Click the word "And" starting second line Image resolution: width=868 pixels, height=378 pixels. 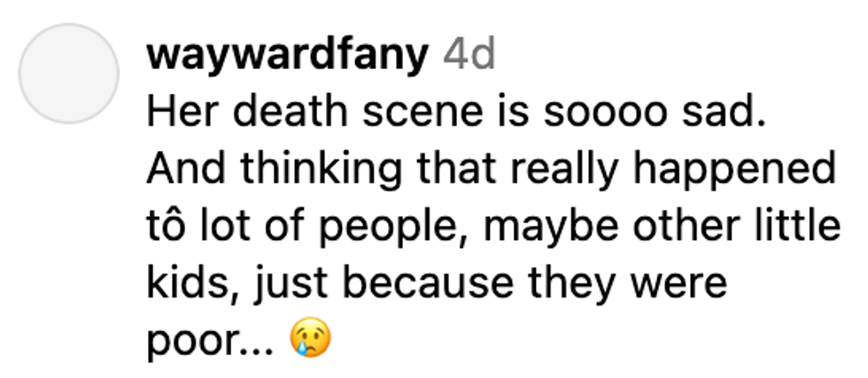[186, 169]
